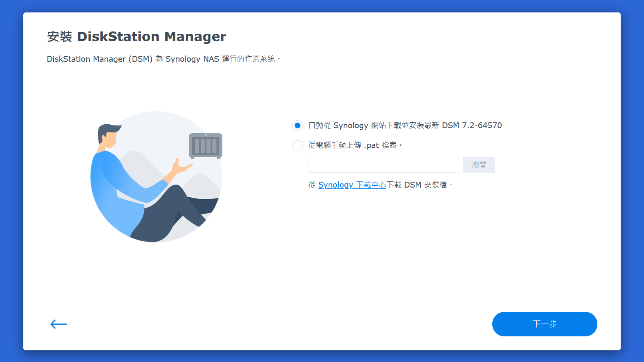644x362 pixels.
Task: Click the 瀏覽 browse button
Action: 479,165
